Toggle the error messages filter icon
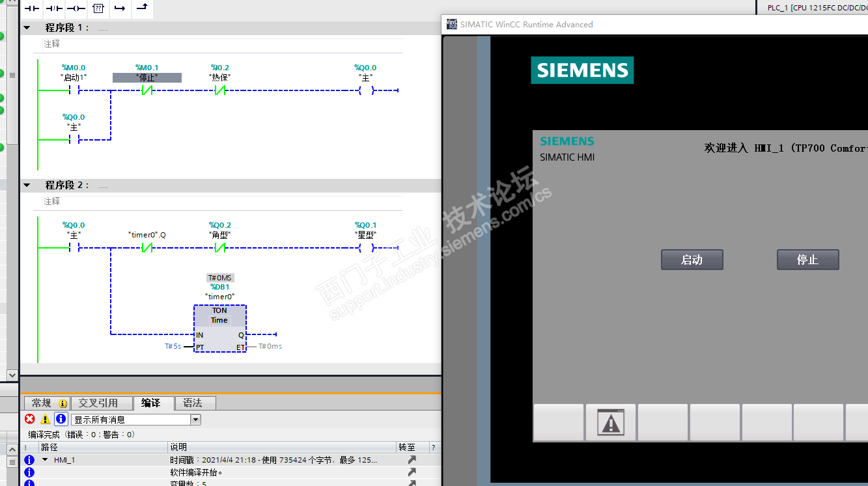 click(x=30, y=419)
